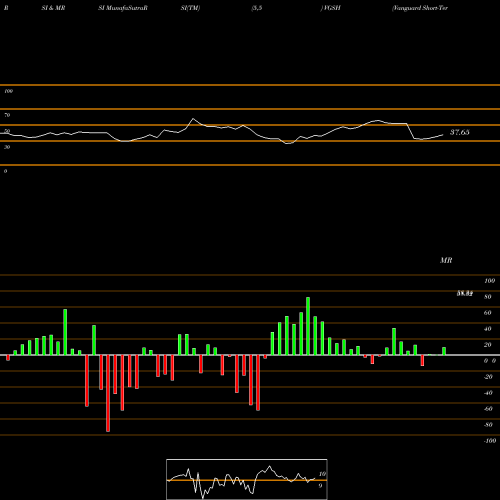Click the -60 label on MR axis
500x500 pixels.
488,409
